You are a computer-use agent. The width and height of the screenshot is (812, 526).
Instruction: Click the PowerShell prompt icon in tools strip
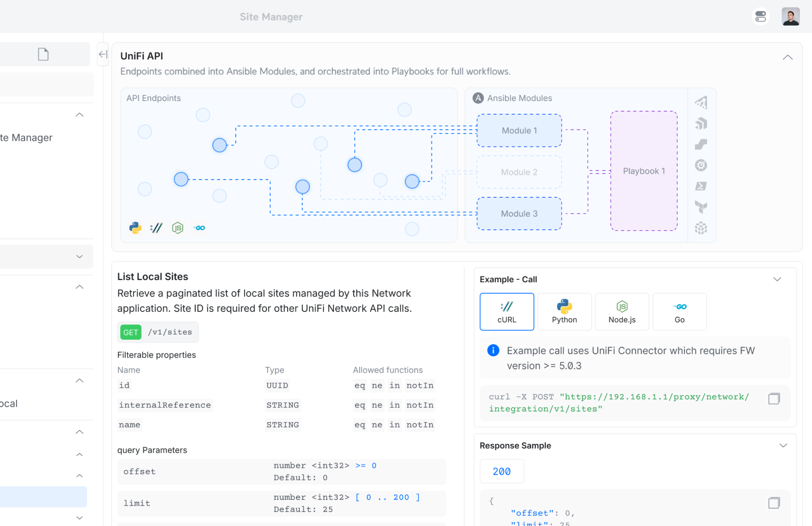[x=701, y=186]
